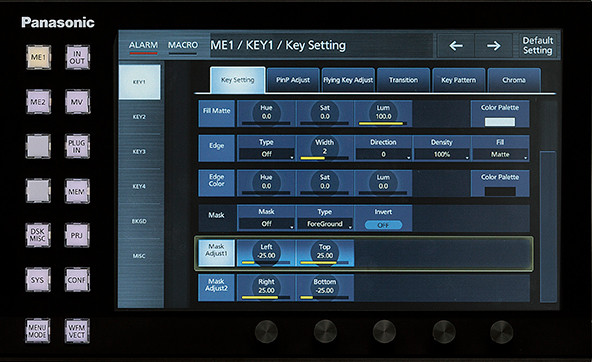Adjust the Edge Color Sat control
592x362 pixels.
click(x=325, y=183)
